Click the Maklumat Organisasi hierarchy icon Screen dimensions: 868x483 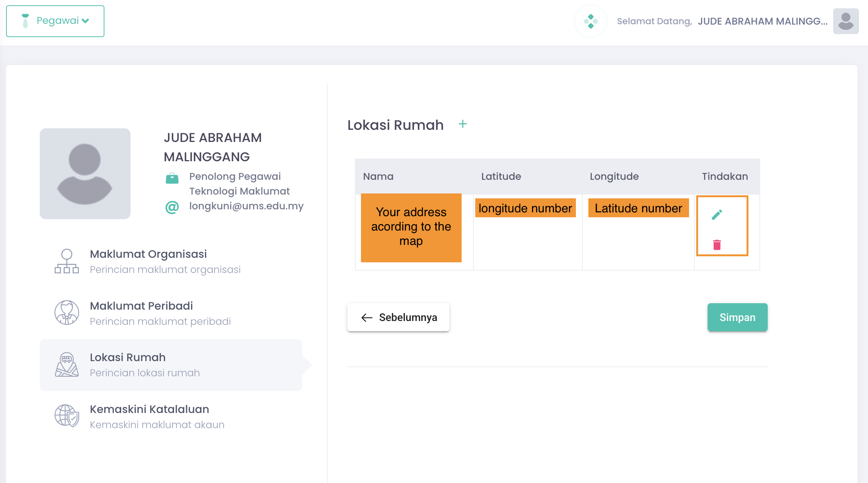point(67,261)
